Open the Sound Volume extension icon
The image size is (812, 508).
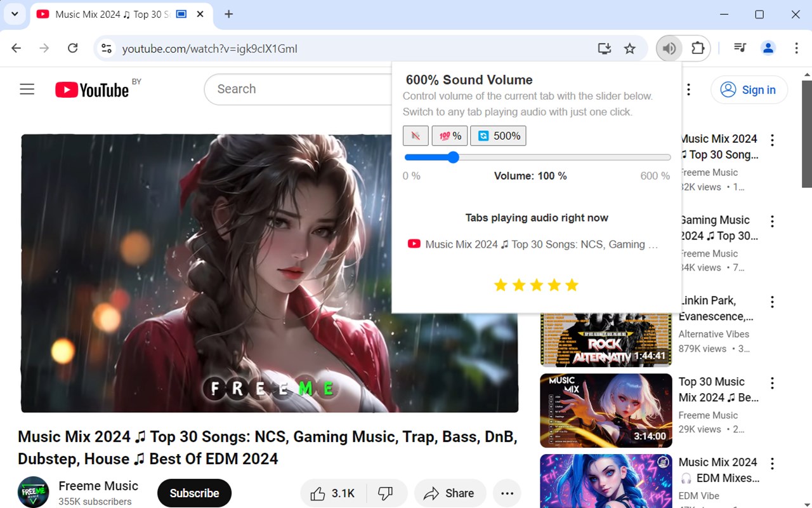pyautogui.click(x=669, y=48)
